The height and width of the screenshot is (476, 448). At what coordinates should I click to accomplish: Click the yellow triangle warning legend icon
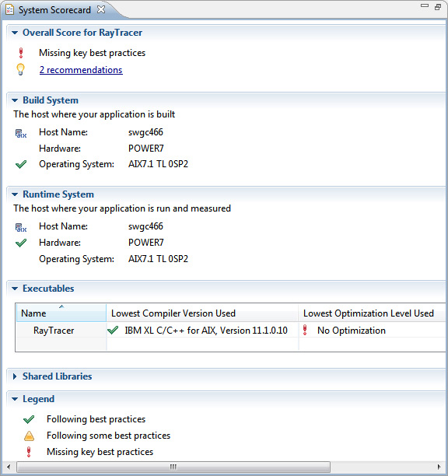point(29,436)
